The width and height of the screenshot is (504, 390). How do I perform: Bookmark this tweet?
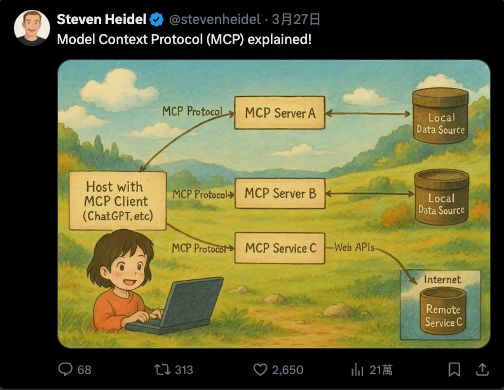point(454,369)
